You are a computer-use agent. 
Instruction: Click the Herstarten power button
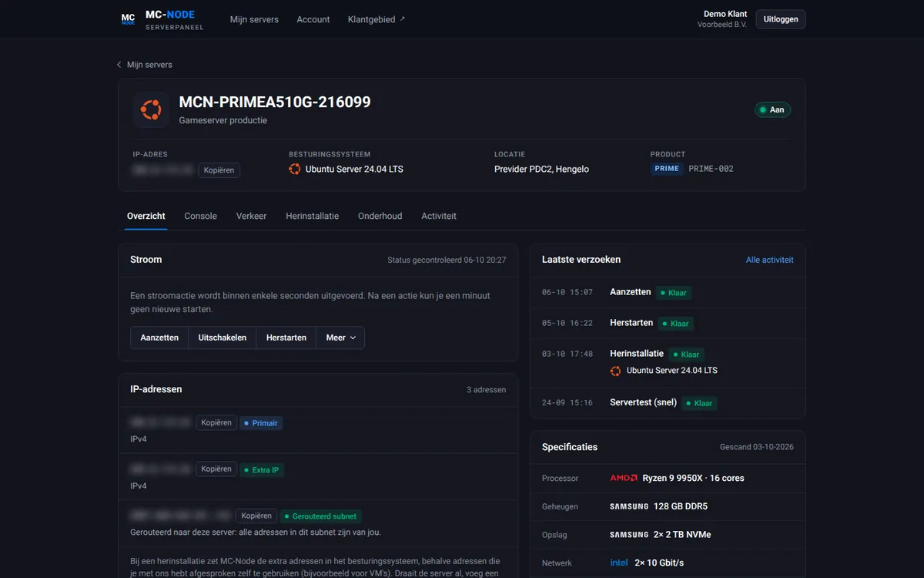click(x=286, y=338)
